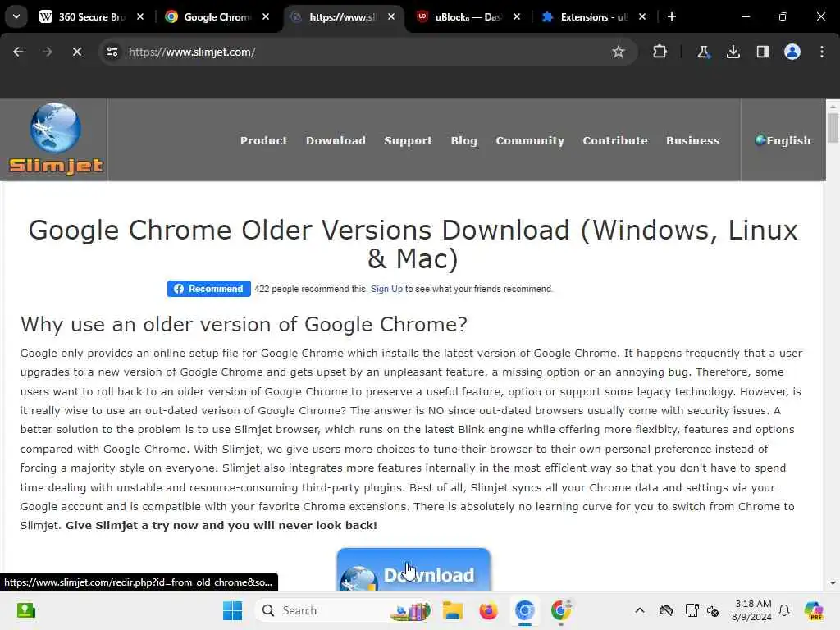Switch to the Google Chrome tab

coord(217,16)
